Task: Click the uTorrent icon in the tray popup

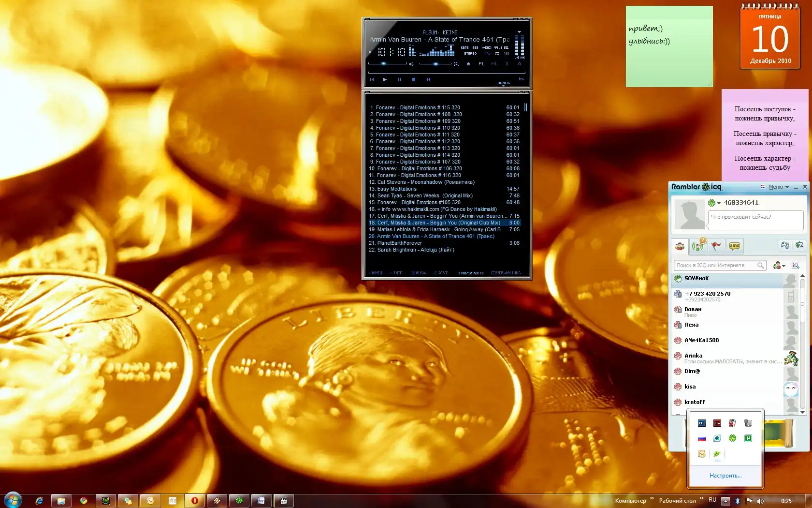Action: 748,438
